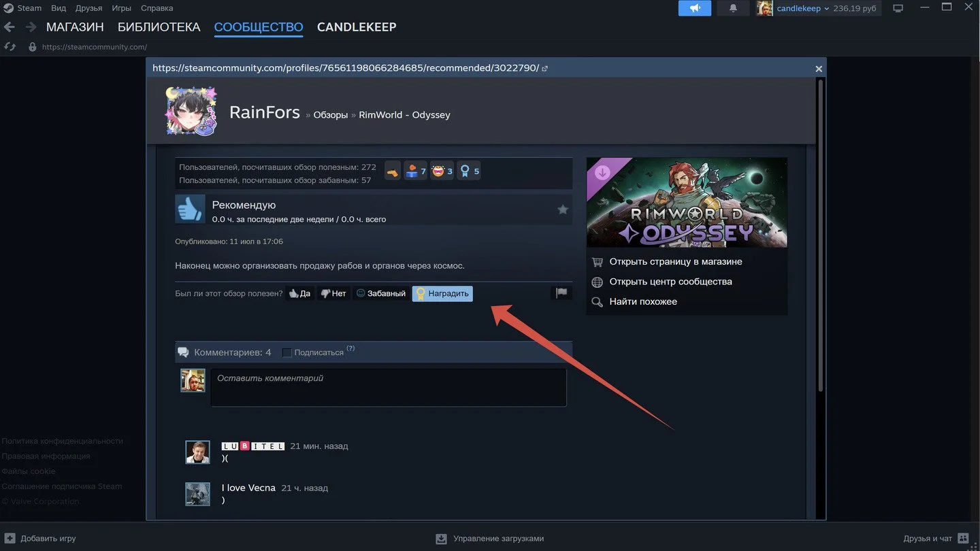Open Правовая информация footer link
Viewport: 980px width, 551px height.
tap(46, 456)
